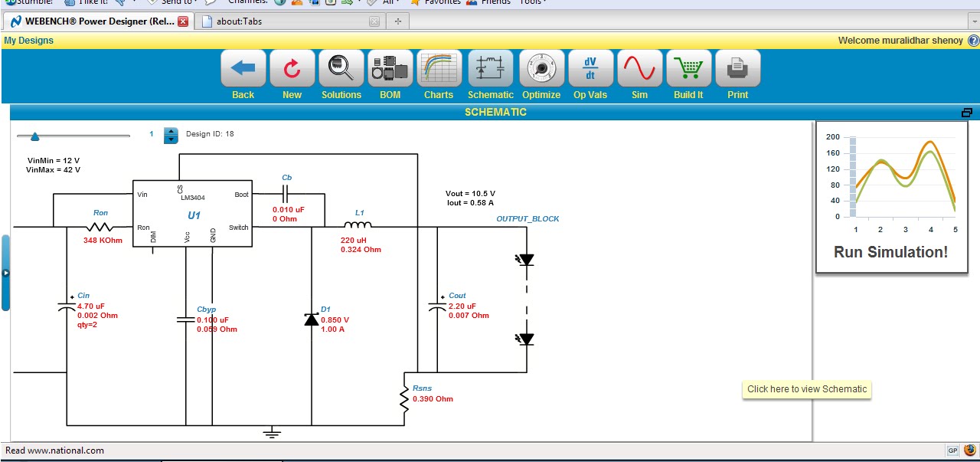Click the schematic zoom slider handle
The width and height of the screenshot is (980, 462).
coord(34,136)
